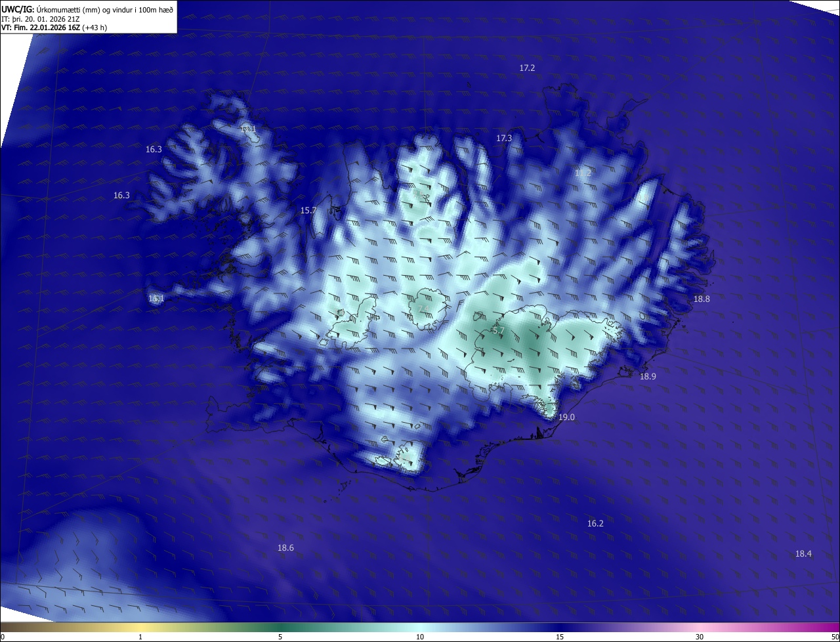840x642 pixels.
Task: Click the legend tick label 50
Action: click(x=835, y=637)
